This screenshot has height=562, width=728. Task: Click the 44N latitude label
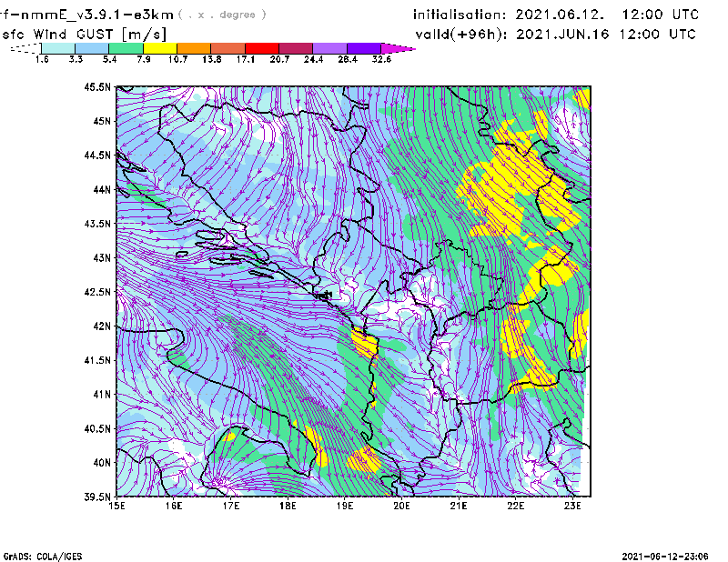[x=102, y=189]
